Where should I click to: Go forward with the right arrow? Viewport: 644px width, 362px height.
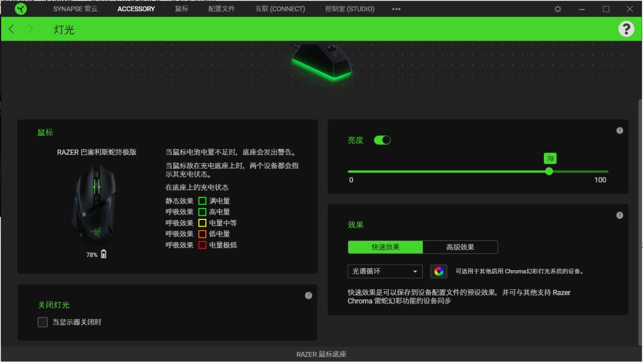pos(30,29)
